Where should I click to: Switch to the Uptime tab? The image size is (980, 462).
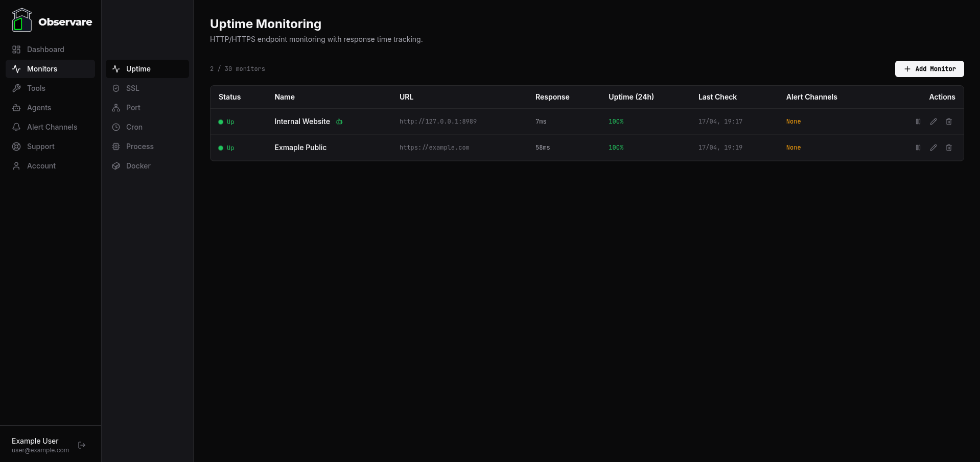coord(138,68)
